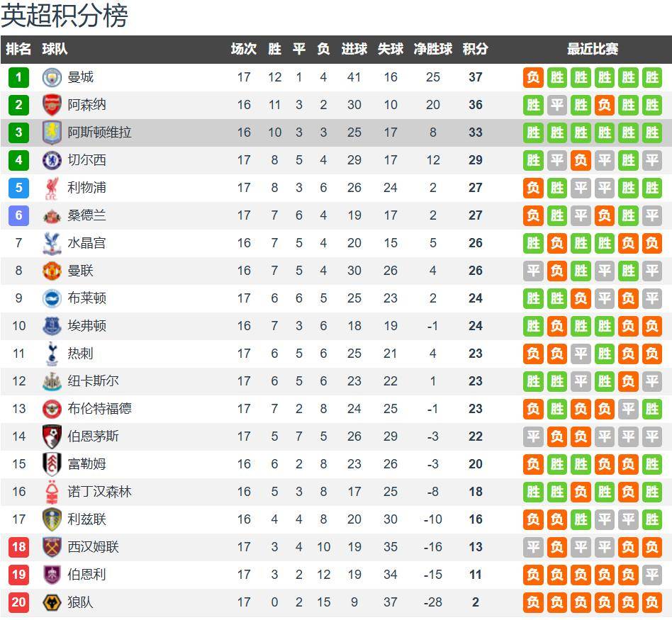Click the Chelsea club crest icon
Image resolution: width=672 pixels, height=620 pixels.
point(52,160)
